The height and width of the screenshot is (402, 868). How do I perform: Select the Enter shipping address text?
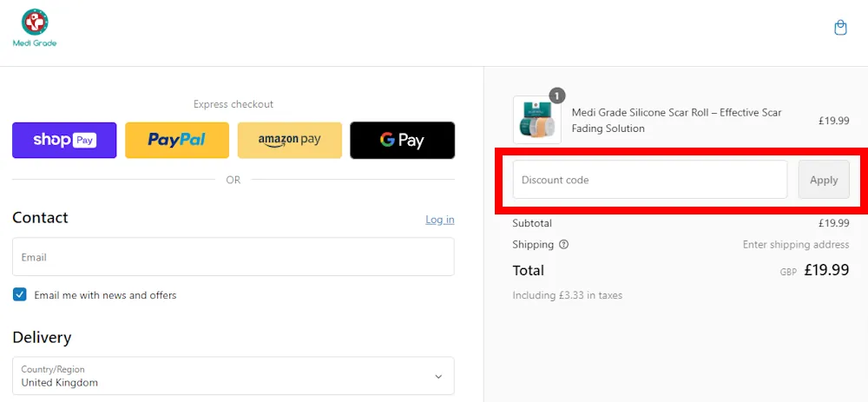(796, 244)
